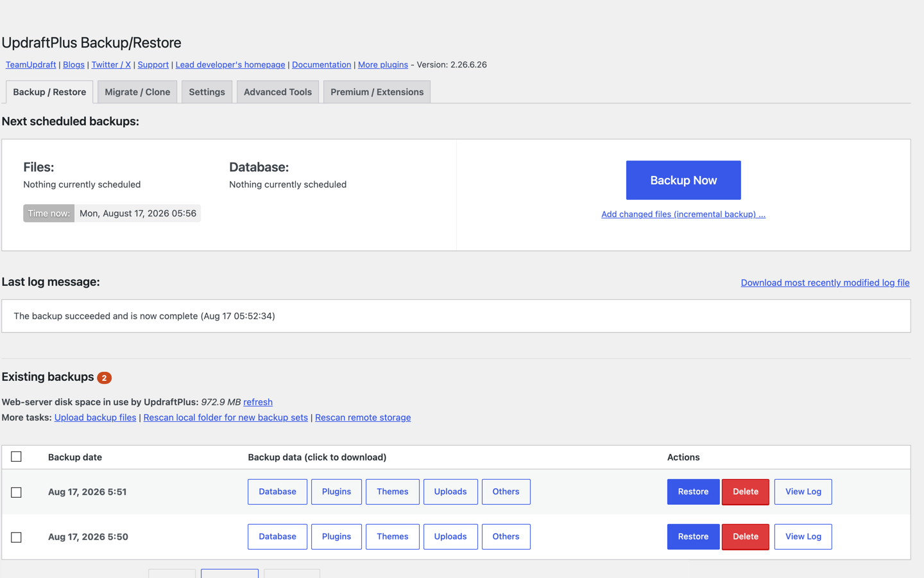924x578 pixels.
Task: Click the "972.9 MB" disk space value
Action: pos(221,402)
